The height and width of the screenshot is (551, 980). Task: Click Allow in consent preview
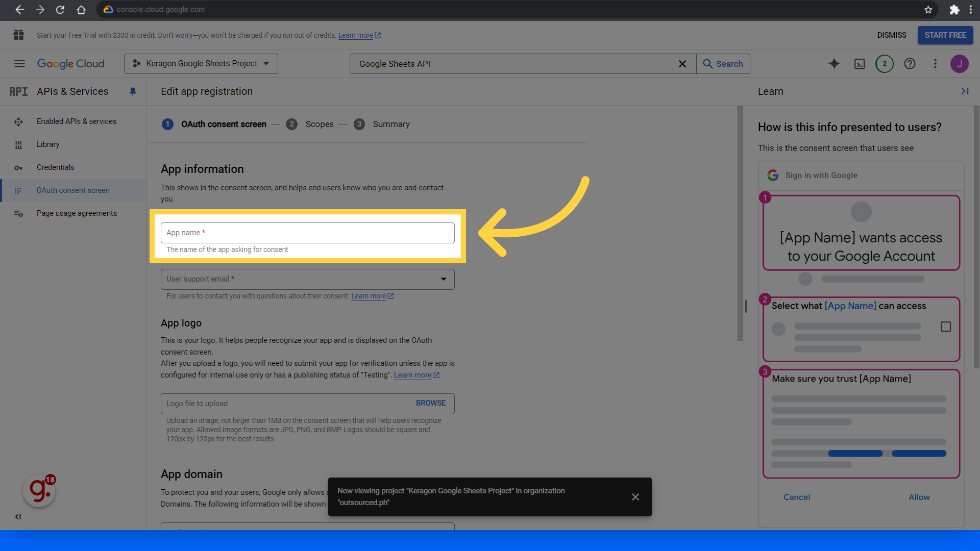[919, 497]
